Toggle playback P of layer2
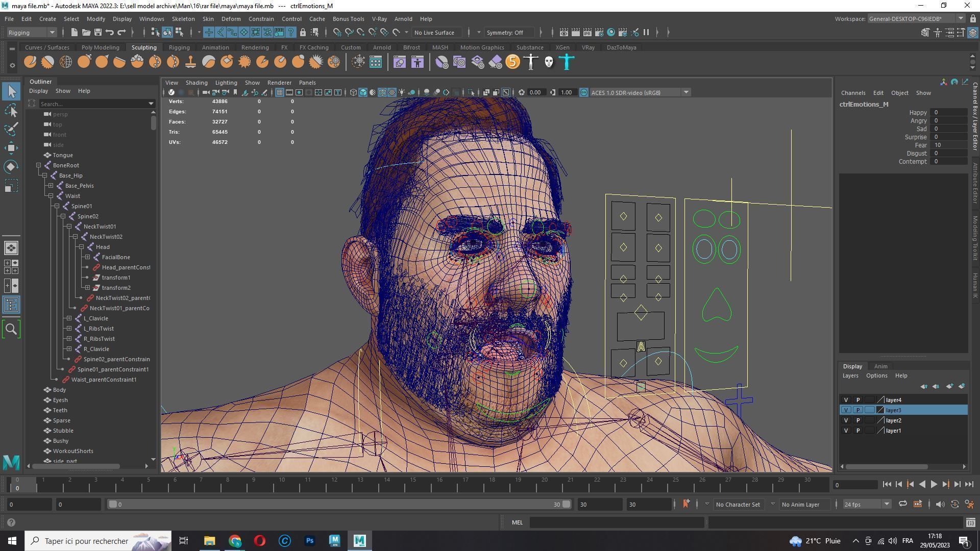The width and height of the screenshot is (980, 551). (857, 420)
